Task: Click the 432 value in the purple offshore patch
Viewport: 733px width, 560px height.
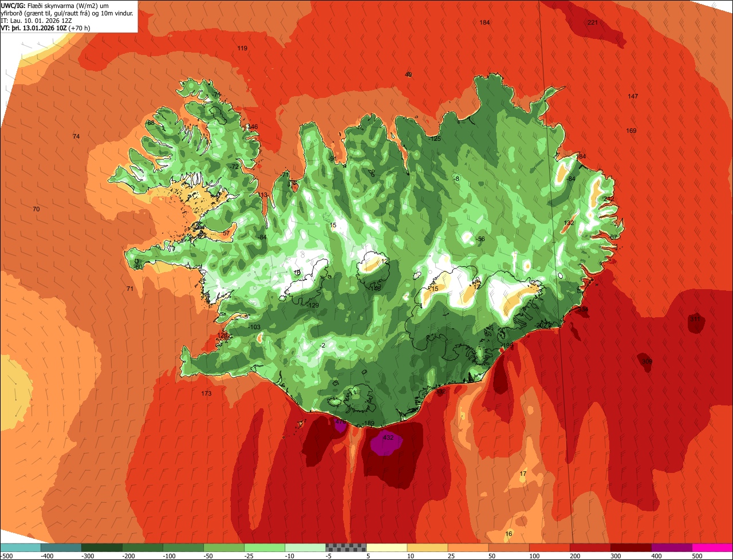Action: (x=388, y=437)
